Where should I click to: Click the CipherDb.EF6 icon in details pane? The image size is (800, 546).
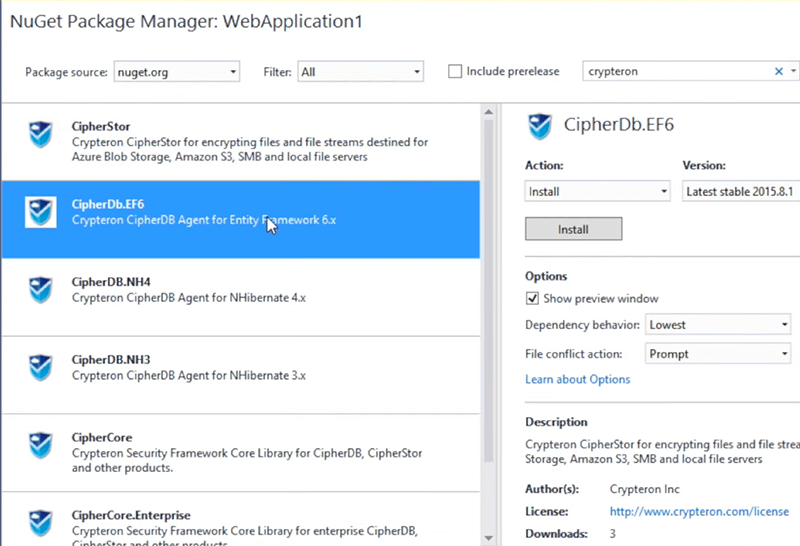[540, 126]
